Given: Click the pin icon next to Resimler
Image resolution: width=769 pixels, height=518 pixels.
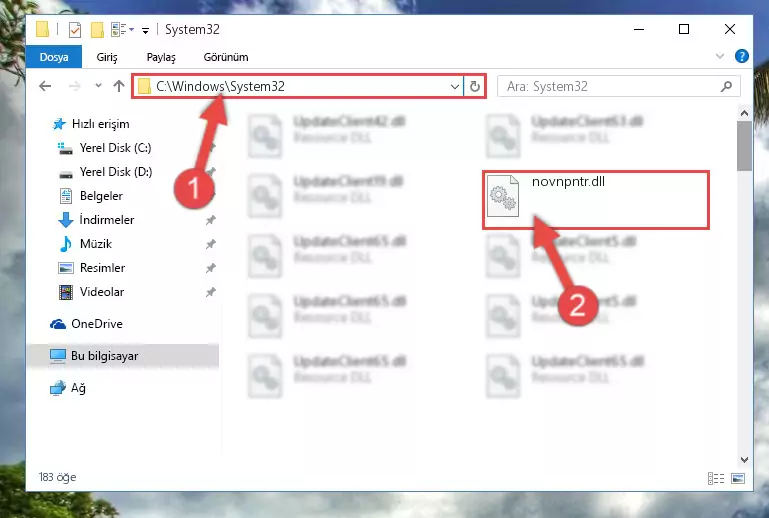Looking at the screenshot, I should 210,268.
